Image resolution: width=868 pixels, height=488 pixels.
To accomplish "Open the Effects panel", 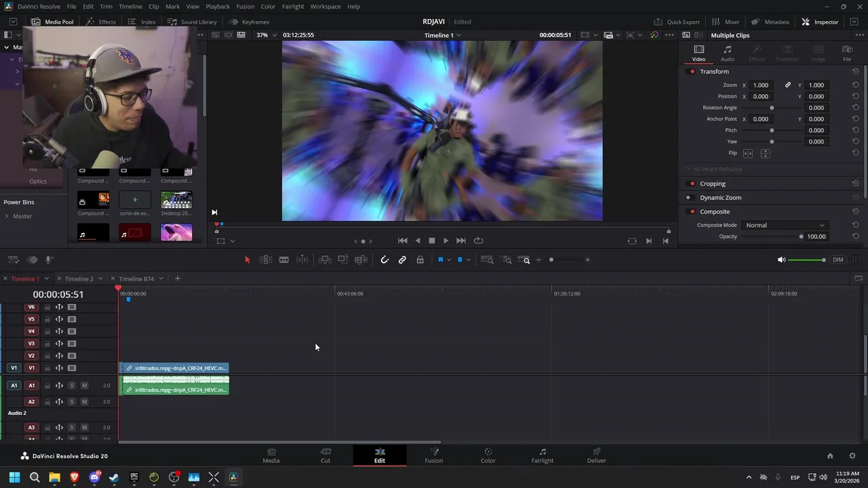I will tap(100, 22).
